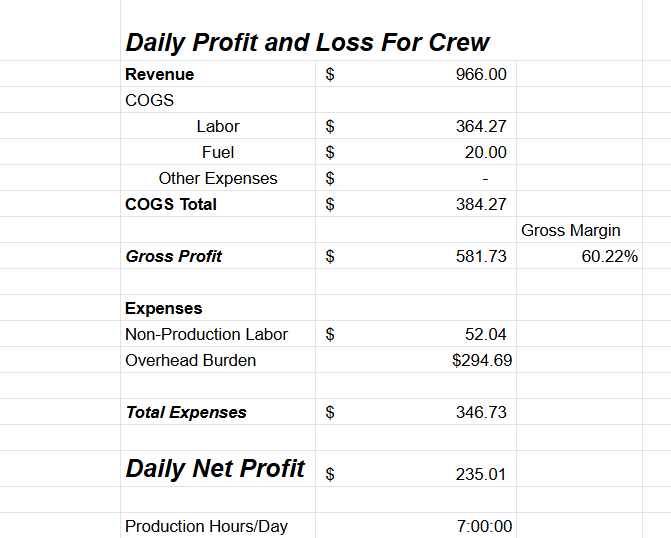The image size is (671, 538).
Task: Click the Revenue label cell
Action: (x=160, y=74)
